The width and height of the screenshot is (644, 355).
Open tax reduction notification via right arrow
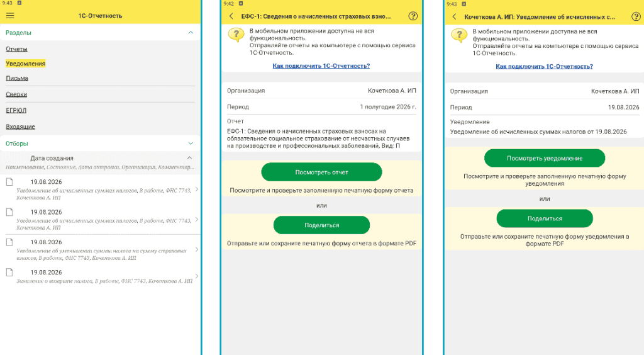point(197,249)
